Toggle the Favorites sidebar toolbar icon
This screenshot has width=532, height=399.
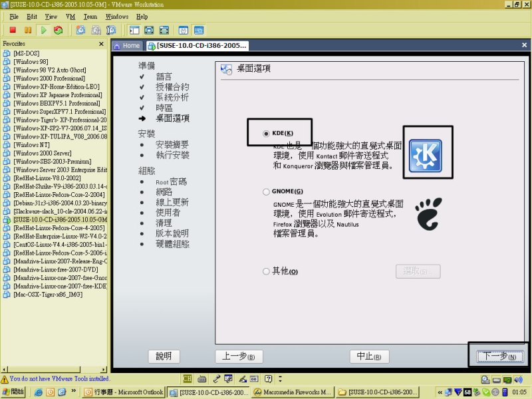134,30
